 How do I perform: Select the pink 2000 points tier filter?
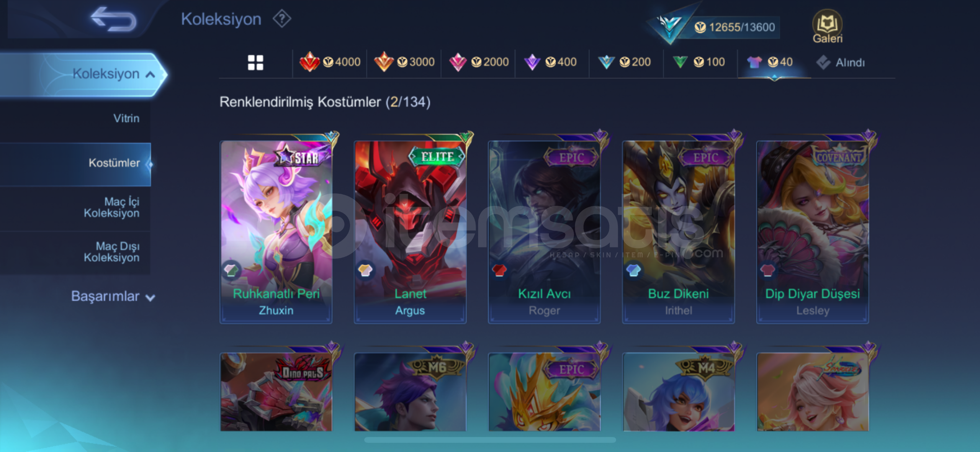click(x=478, y=62)
